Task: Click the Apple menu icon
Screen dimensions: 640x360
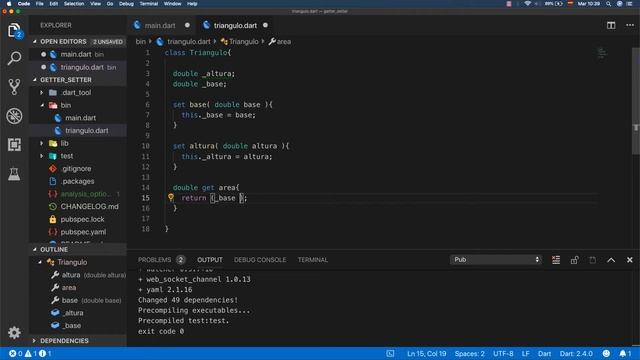Action: (x=9, y=4)
